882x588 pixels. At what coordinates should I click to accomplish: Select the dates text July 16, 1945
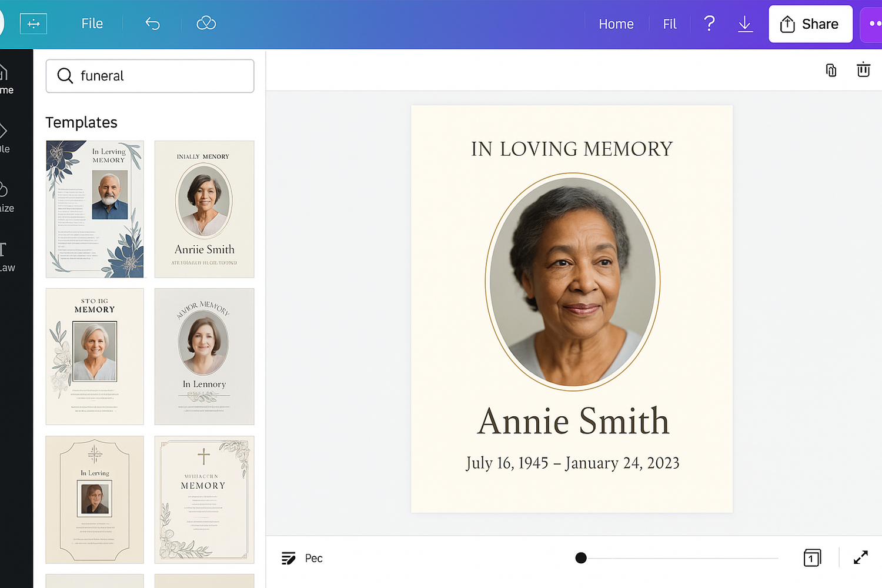tap(573, 463)
